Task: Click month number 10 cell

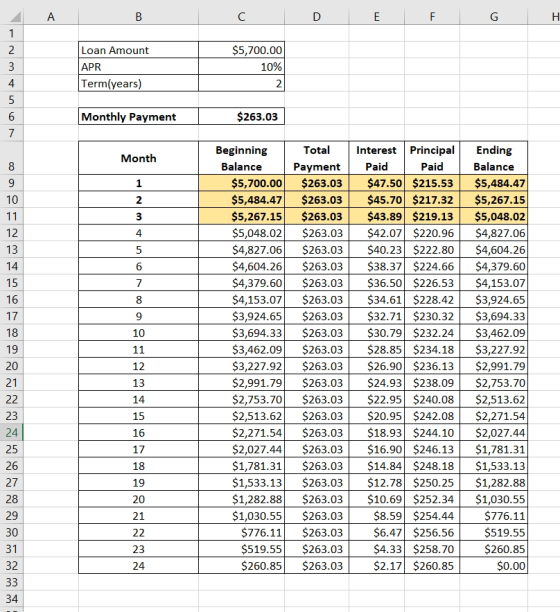Action: point(139,333)
